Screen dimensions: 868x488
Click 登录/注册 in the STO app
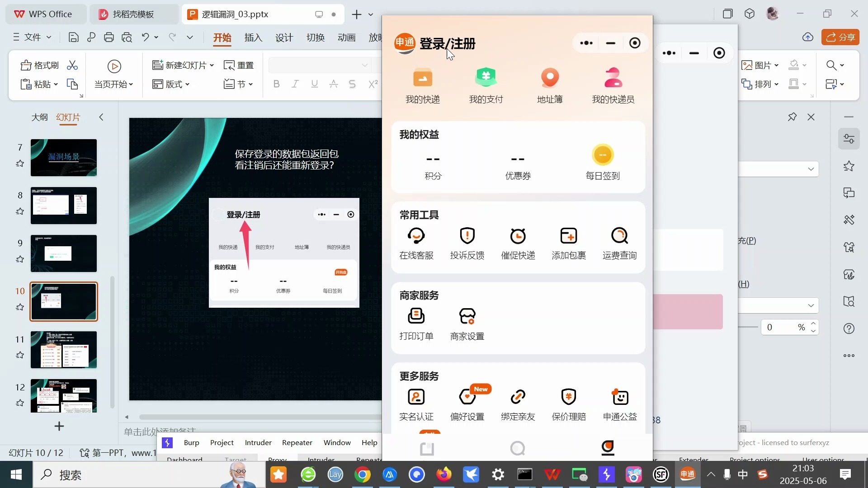[447, 44]
